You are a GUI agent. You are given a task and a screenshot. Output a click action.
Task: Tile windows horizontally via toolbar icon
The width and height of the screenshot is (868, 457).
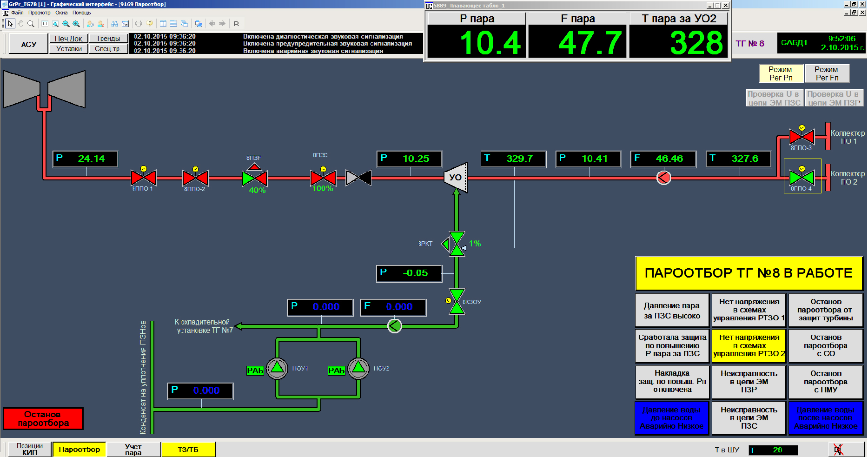tap(173, 24)
